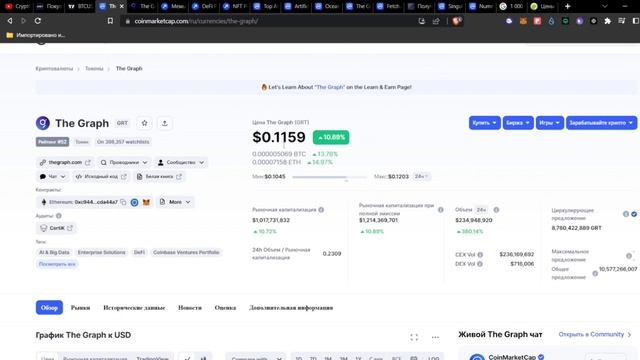Click MetaMask extension icon in browser toolbar
Screen dimensions: 640x360
click(523, 21)
